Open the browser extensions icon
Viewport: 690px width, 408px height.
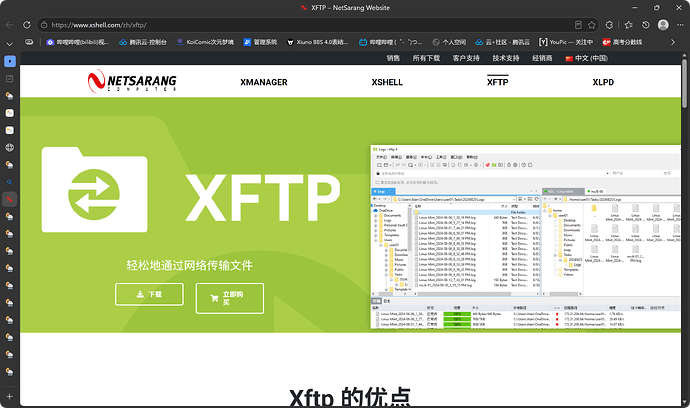tap(609, 25)
